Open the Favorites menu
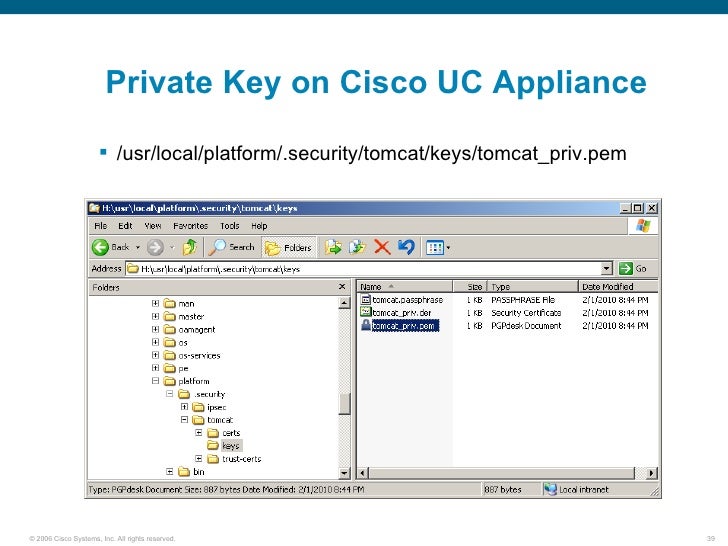Screen dimensions: 728x546 click(190, 226)
